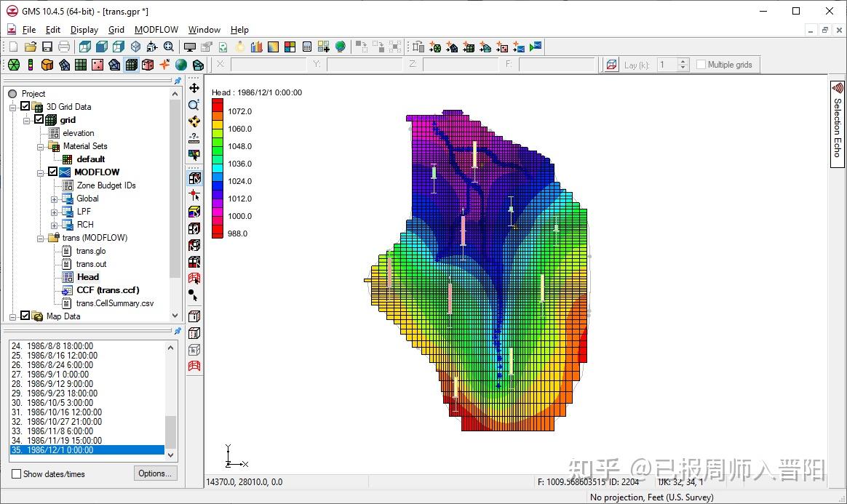Click the traffic light icon in the second toolbar
Screen dimensions: 847x504
tap(31, 65)
